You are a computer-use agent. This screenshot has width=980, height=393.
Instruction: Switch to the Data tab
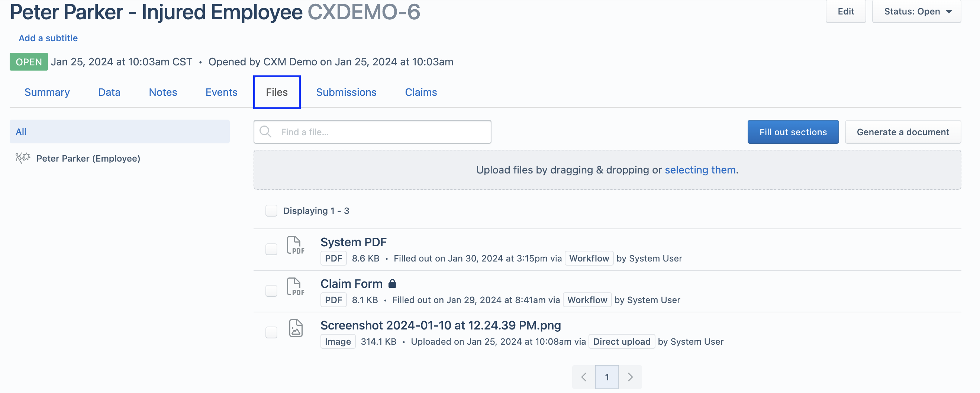click(x=109, y=92)
